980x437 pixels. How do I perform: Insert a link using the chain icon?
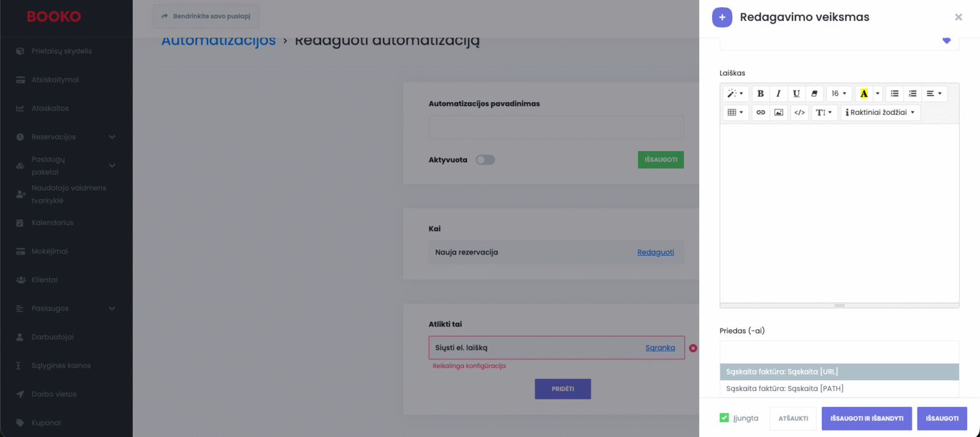(761, 112)
